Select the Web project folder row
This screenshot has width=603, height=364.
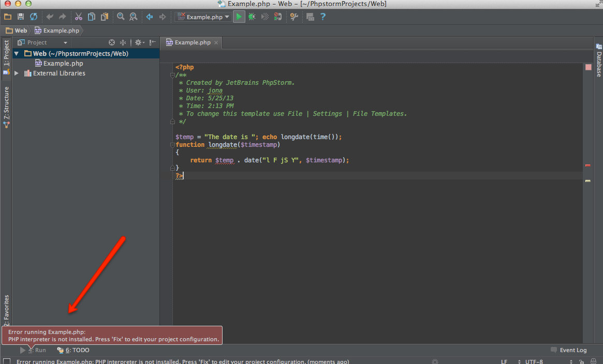(86, 54)
